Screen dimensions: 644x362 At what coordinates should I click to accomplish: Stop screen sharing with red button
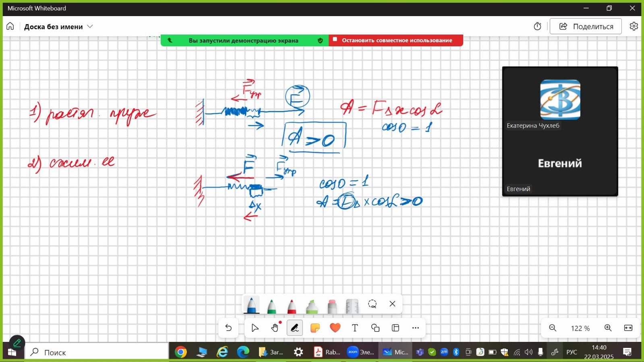(x=396, y=40)
